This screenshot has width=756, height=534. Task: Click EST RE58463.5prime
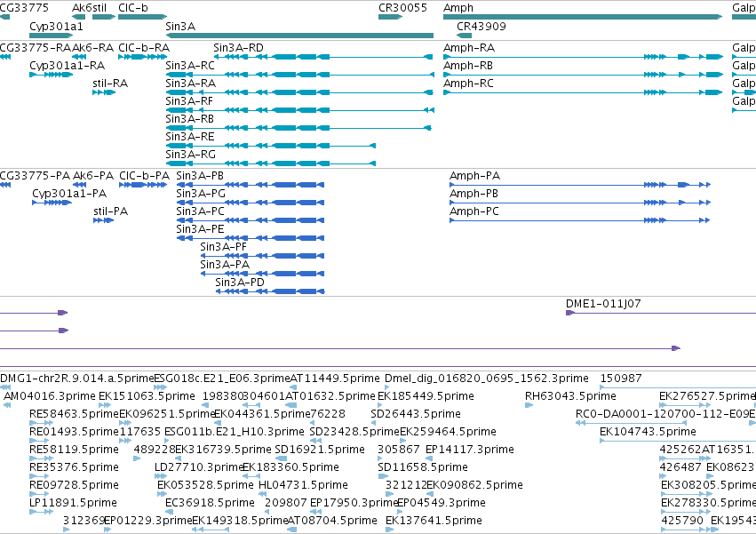(41, 423)
